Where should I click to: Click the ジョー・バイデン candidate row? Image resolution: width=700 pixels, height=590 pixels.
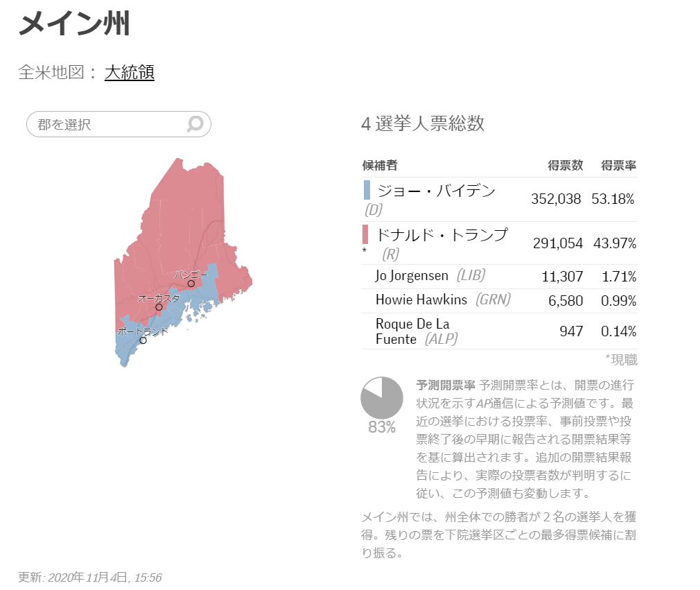coord(499,199)
